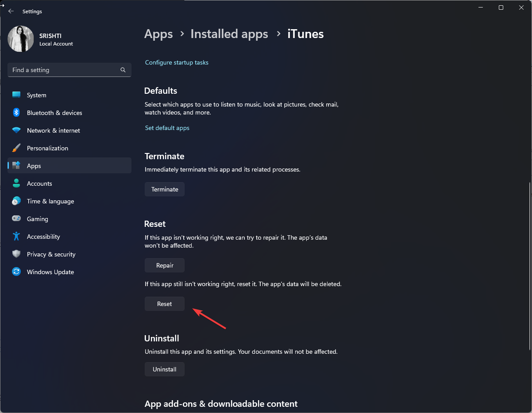This screenshot has width=532, height=413.
Task: Click the back arrow at top left
Action: pos(11,11)
